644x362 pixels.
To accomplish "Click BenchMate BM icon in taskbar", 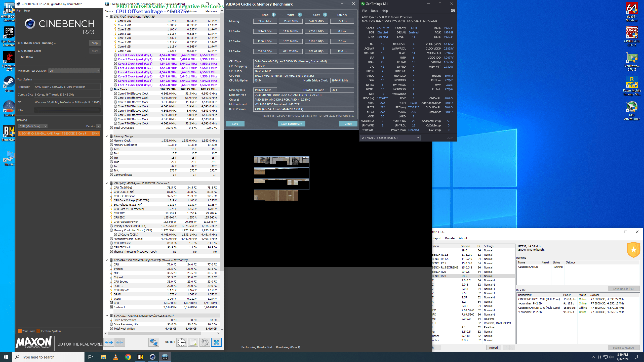I will click(140, 357).
